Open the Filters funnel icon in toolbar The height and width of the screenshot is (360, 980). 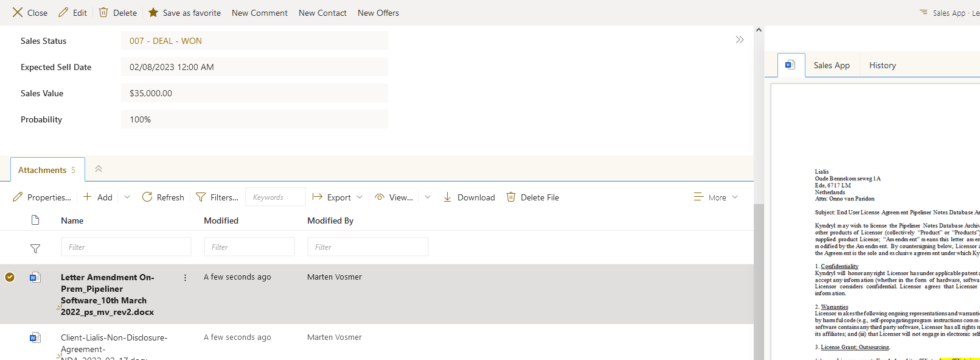[x=200, y=197]
